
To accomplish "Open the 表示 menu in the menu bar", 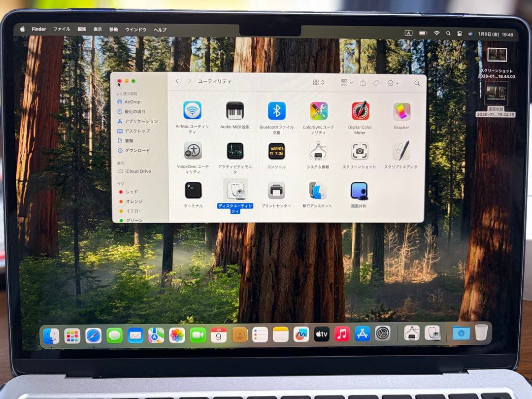I will [x=97, y=29].
